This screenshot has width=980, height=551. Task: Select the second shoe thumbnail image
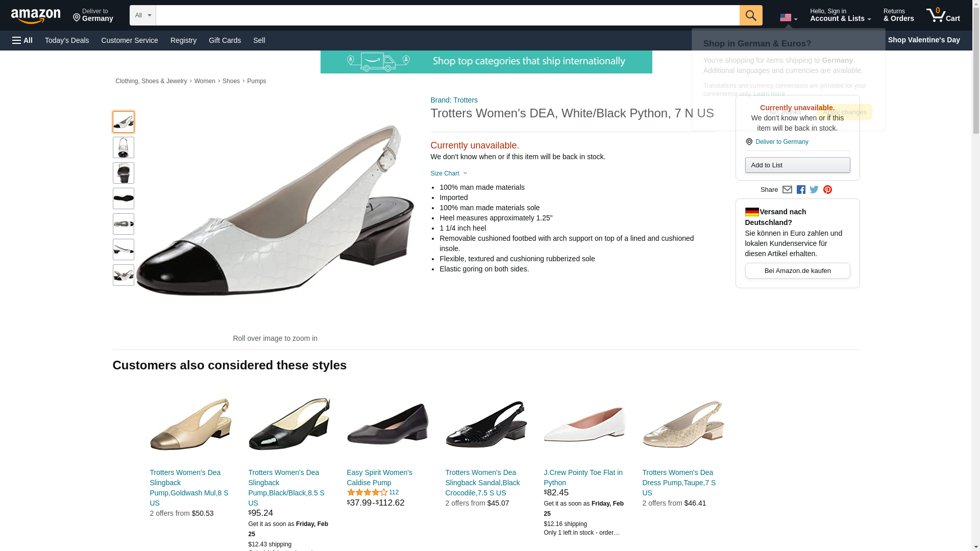[x=123, y=147]
